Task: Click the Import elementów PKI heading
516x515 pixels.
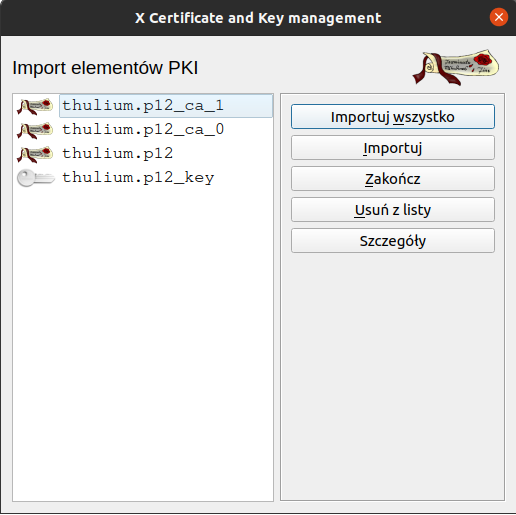Action: coord(105,68)
